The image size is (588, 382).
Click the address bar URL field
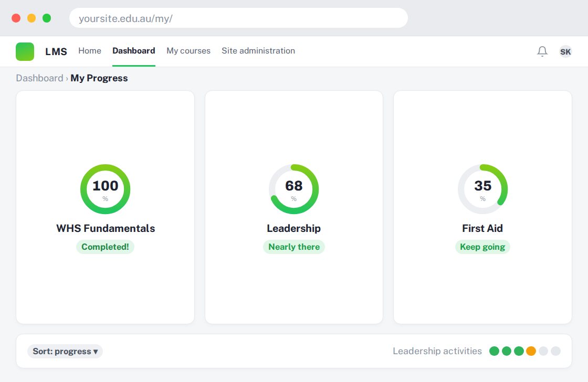238,18
